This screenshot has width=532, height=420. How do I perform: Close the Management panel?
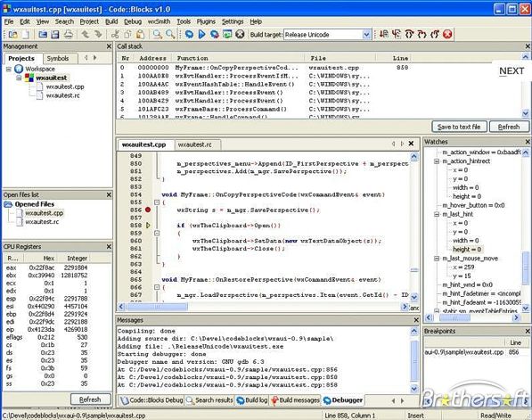[x=109, y=46]
